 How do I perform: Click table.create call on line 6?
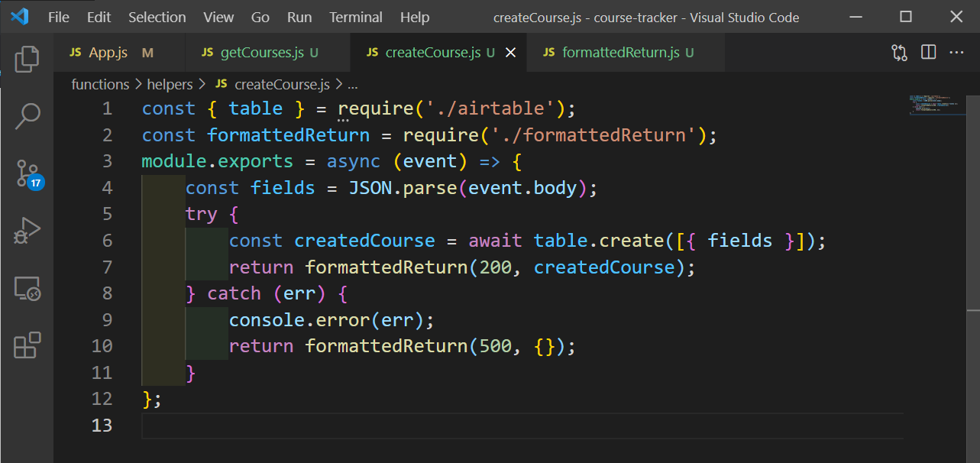click(599, 241)
